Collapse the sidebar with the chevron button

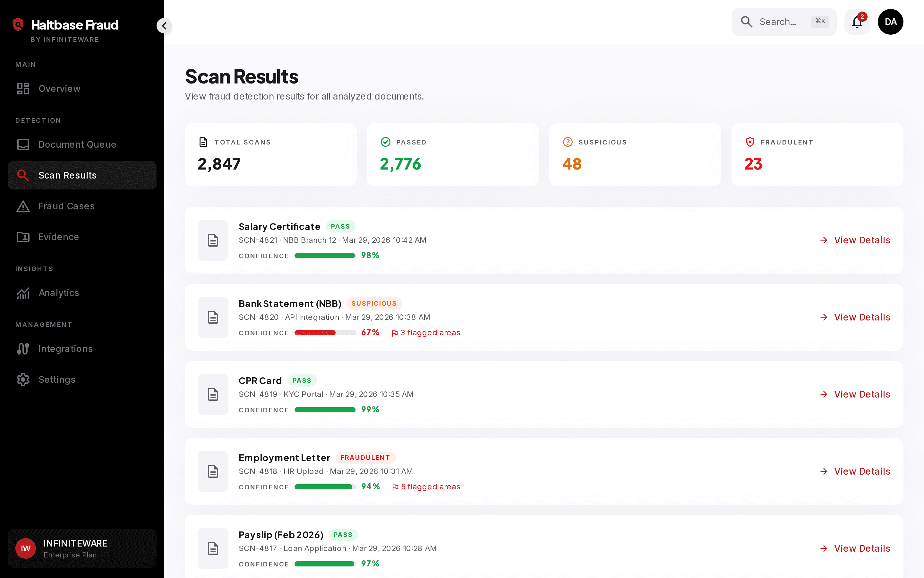tap(164, 26)
